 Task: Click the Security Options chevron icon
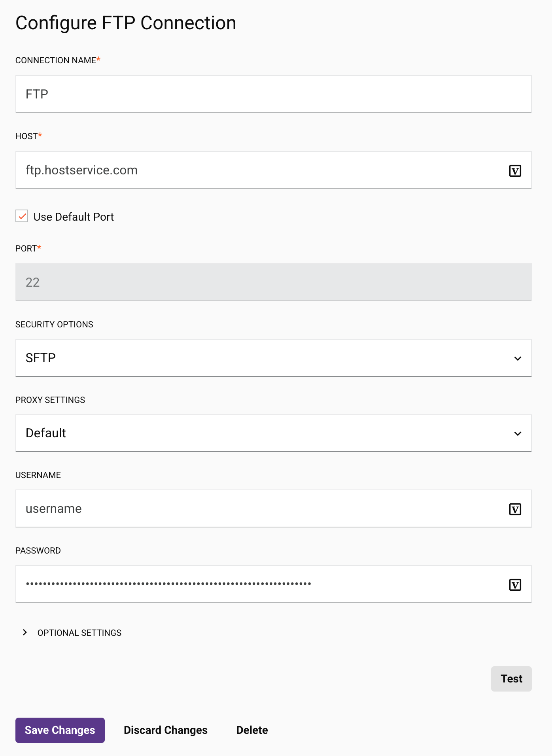(x=518, y=358)
